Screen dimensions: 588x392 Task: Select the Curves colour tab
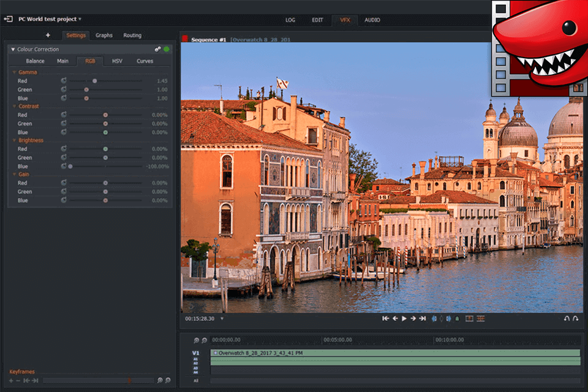tap(145, 61)
